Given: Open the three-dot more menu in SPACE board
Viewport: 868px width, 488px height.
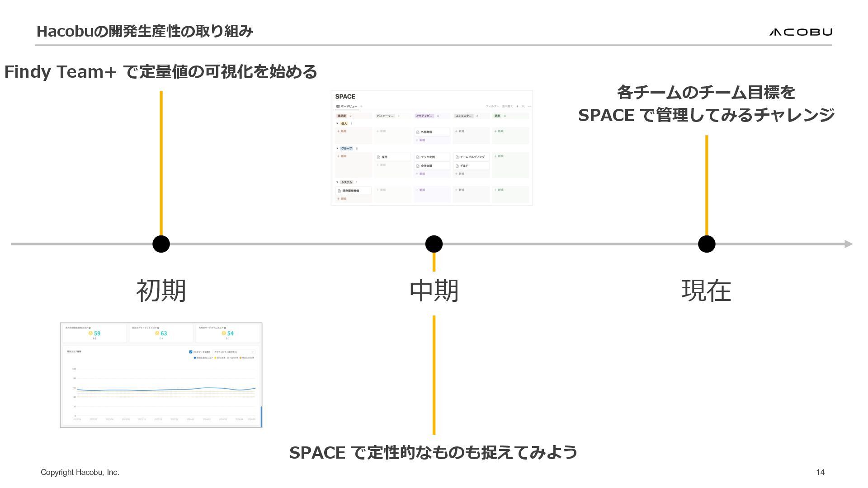Looking at the screenshot, I should tap(529, 106).
